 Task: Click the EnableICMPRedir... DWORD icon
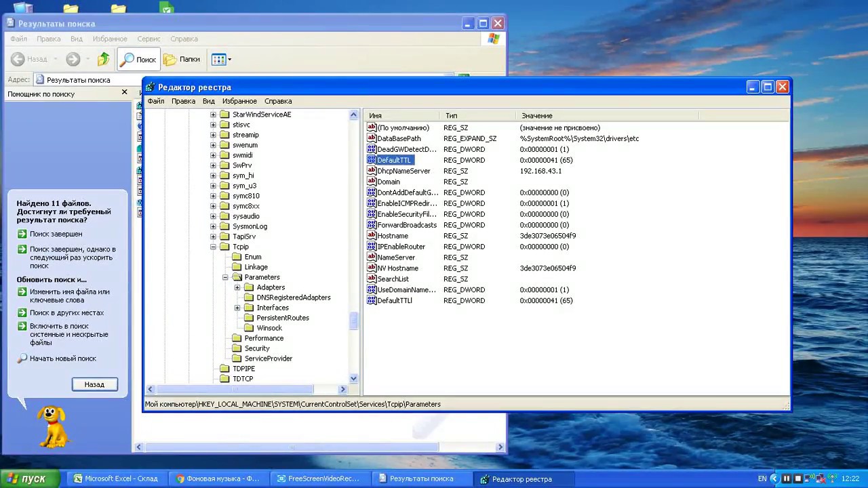372,203
